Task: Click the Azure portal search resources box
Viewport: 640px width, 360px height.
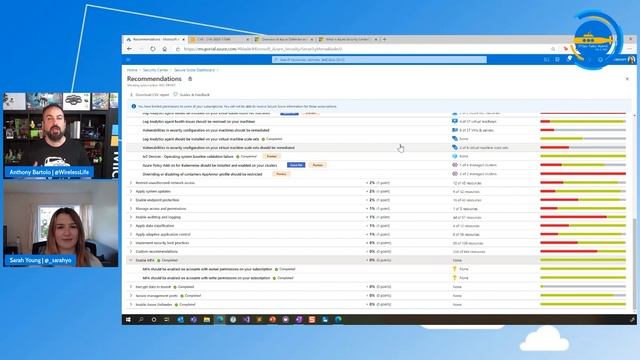Action: 379,60
